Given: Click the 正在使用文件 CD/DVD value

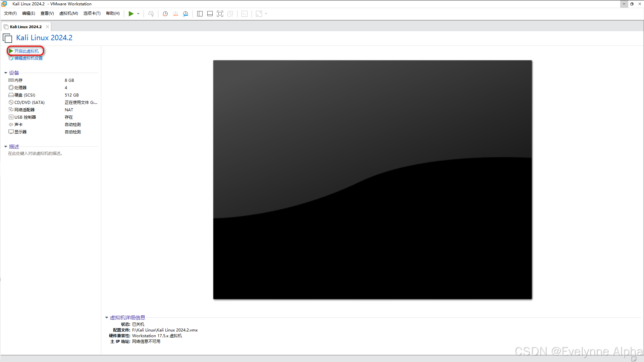Looking at the screenshot, I should (x=81, y=103).
